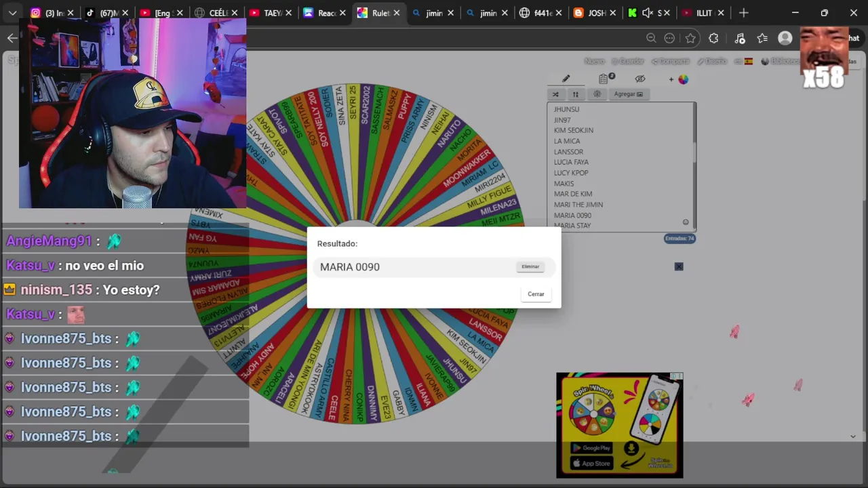Open the media control music icon
This screenshot has height=488, width=868.
tap(740, 39)
